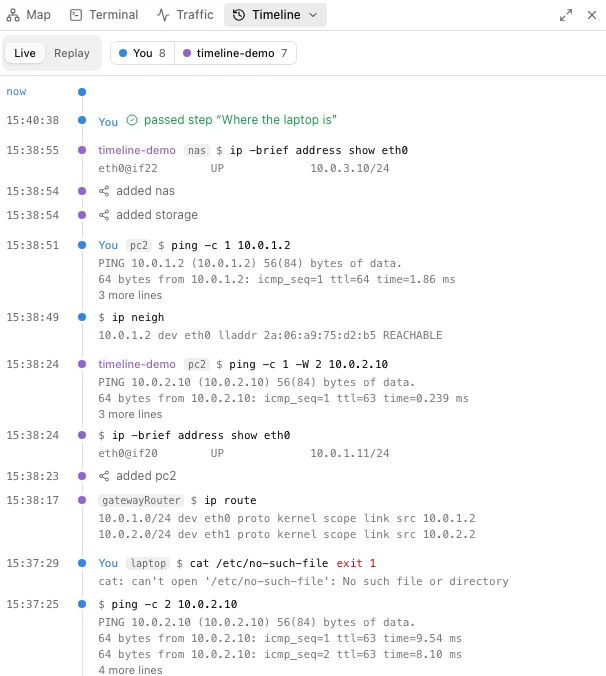Image resolution: width=606 pixels, height=676 pixels.
Task: Click the Timeline history clock icon
Action: pos(239,15)
